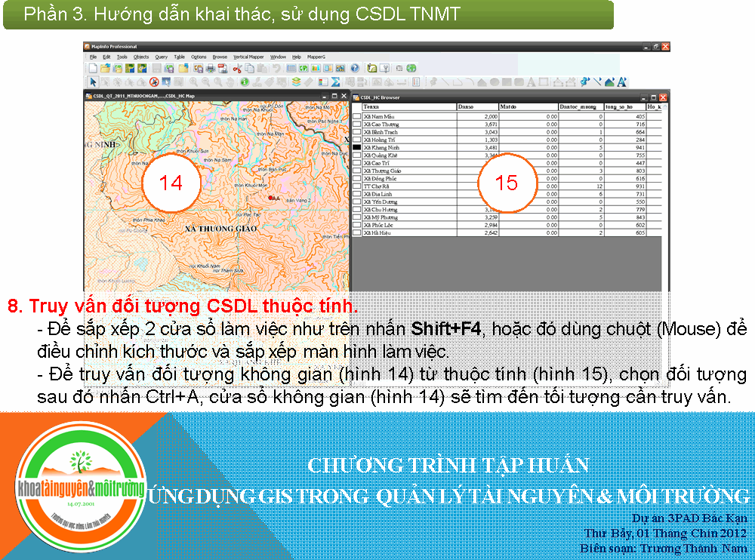This screenshot has width=755, height=560.
Task: Open the Window menu
Action: click(278, 57)
